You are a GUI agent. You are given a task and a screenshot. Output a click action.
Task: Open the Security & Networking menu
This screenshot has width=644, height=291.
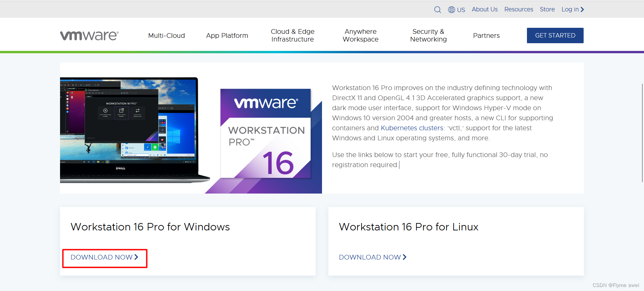pos(428,35)
